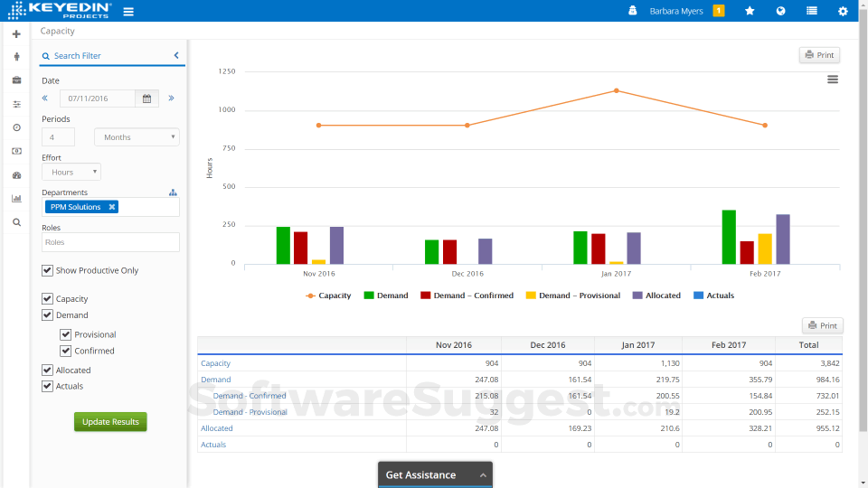This screenshot has width=868, height=488.
Task: Expand the Hours effort dropdown
Action: point(71,172)
